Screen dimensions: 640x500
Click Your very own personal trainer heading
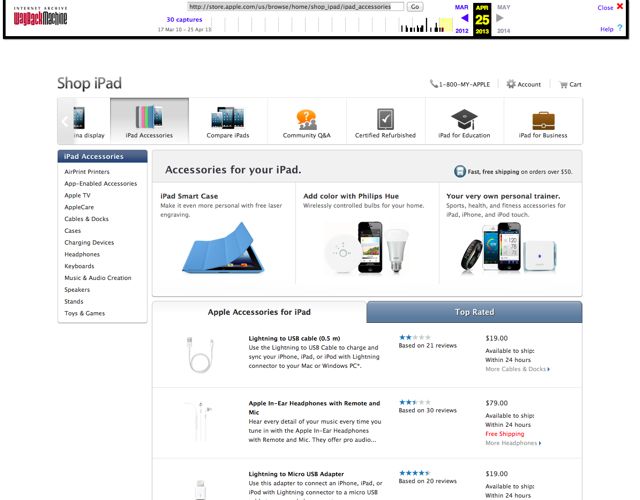[x=503, y=196]
